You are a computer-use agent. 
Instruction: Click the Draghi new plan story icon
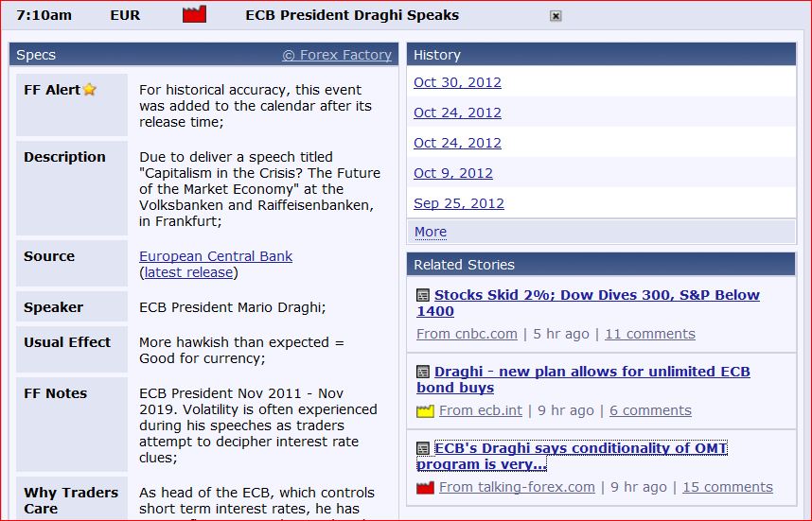423,372
